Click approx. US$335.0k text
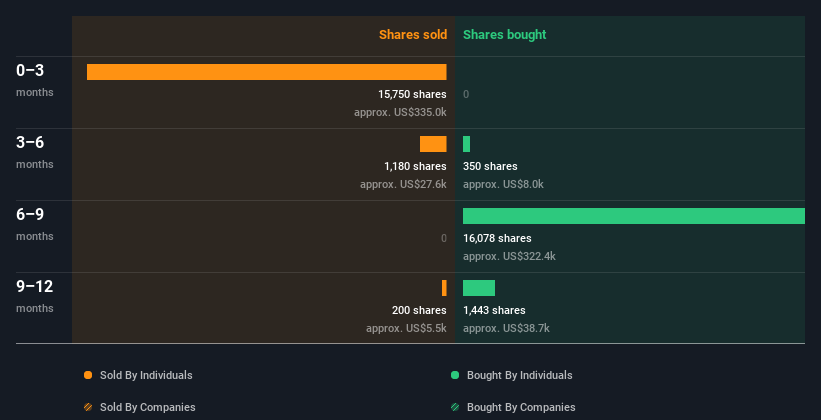 pos(400,112)
